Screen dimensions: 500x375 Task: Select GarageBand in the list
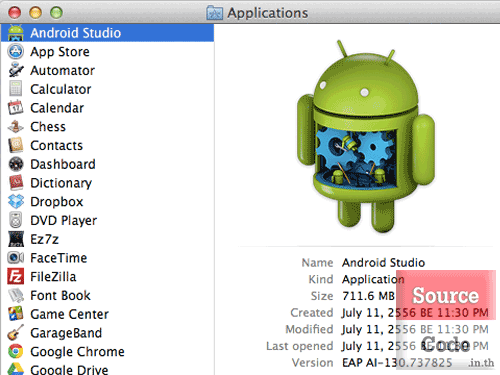[66, 333]
